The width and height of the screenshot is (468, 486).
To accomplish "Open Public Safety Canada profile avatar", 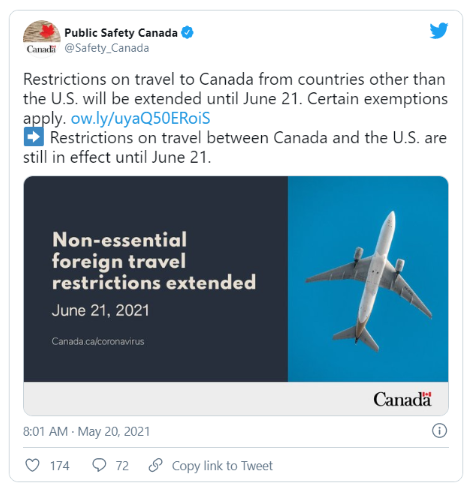I will pos(42,39).
